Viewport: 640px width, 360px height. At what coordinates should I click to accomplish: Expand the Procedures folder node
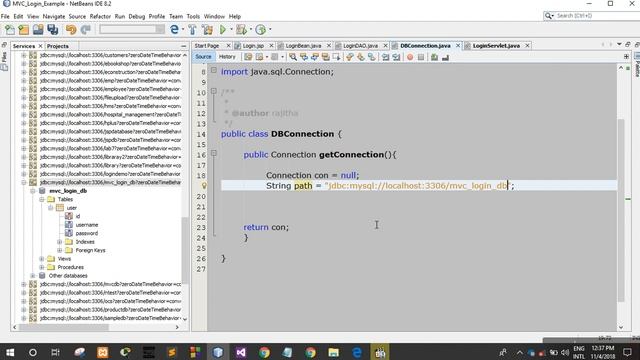tap(42, 267)
